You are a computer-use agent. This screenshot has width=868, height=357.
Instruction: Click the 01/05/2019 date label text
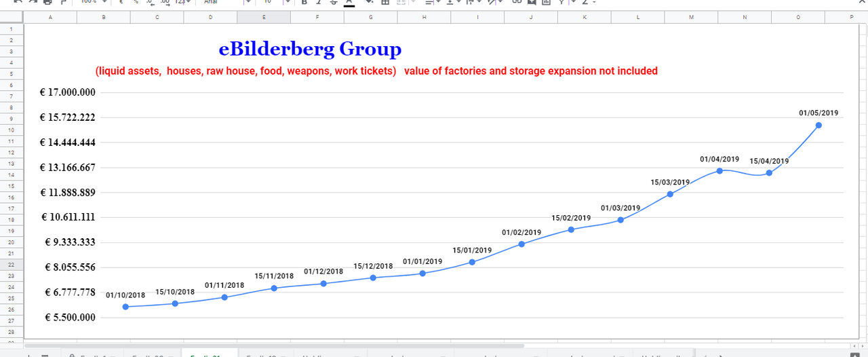818,113
